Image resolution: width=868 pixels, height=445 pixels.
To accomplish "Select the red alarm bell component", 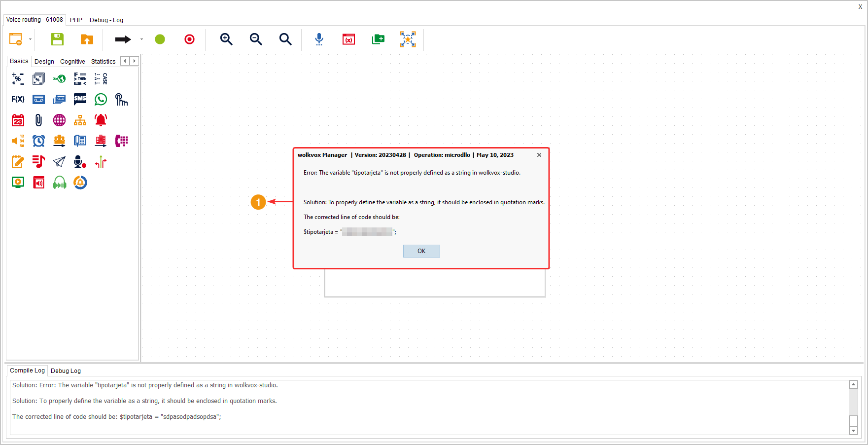I will tap(101, 120).
